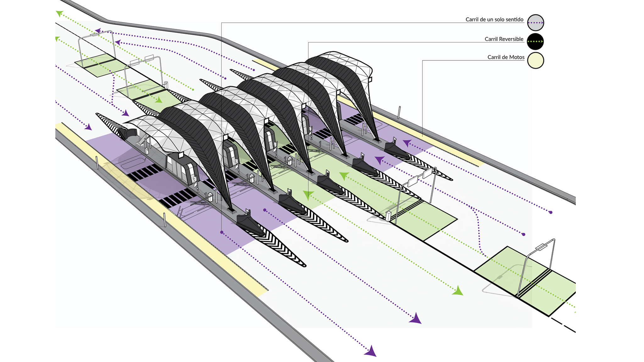This screenshot has width=644, height=362.
Task: Click the purple dot ending the 'Carril de un solo sentido' leader line
Action: [x=222, y=232]
